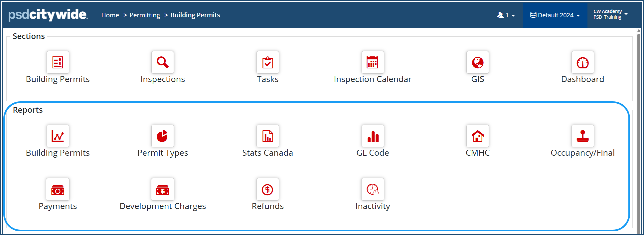This screenshot has width=644, height=235.
Task: Open the Development Charges report icon
Action: click(163, 189)
